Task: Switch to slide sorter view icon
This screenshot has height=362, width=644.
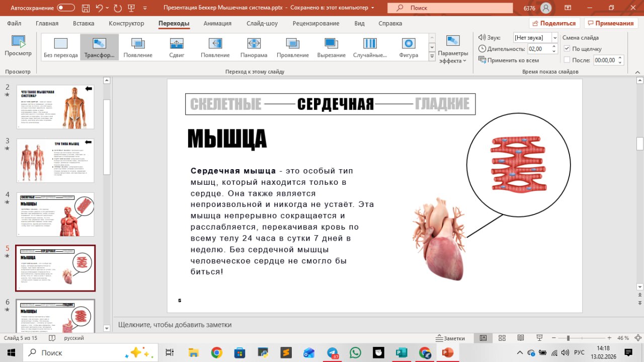Action: [502, 338]
